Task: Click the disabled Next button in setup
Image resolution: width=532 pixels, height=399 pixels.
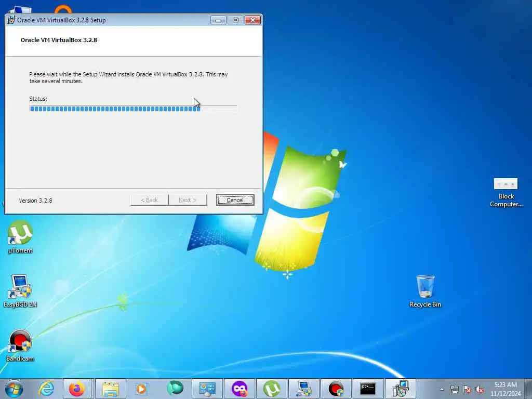Action: pos(188,200)
